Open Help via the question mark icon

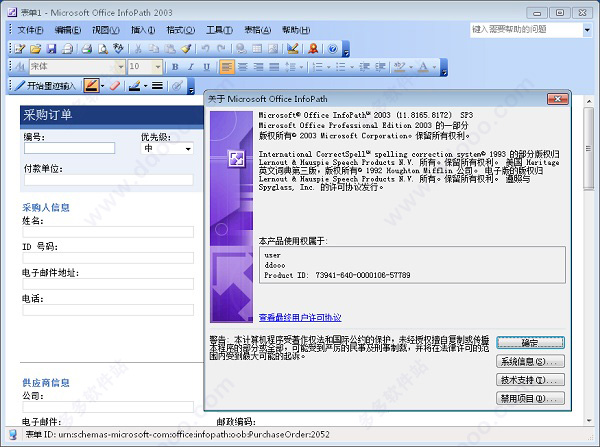[333, 49]
